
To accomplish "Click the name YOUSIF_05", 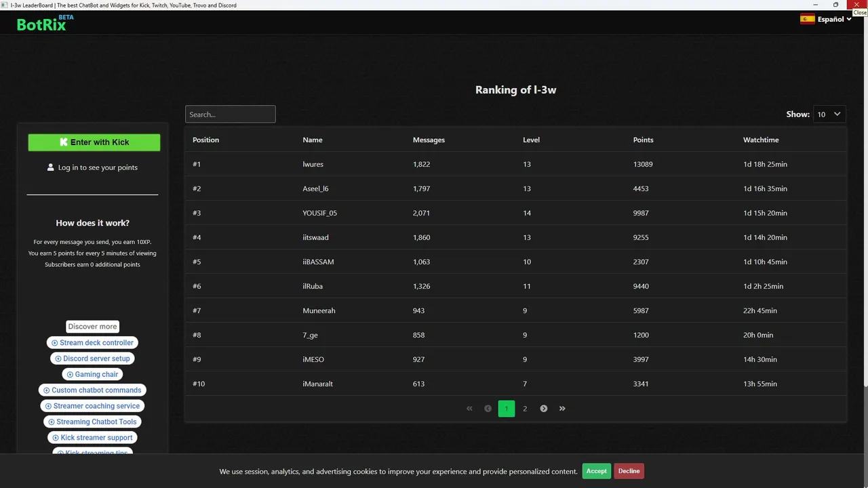I will pos(319,213).
